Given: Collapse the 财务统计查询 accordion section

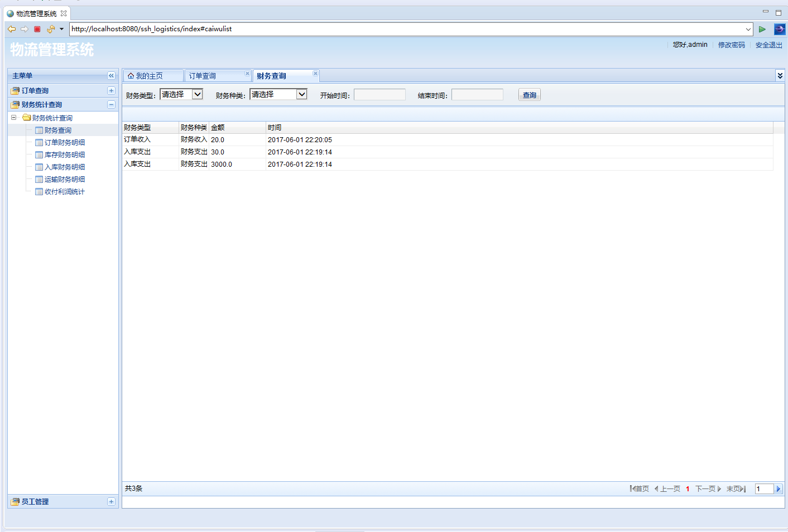Looking at the screenshot, I should click(111, 104).
